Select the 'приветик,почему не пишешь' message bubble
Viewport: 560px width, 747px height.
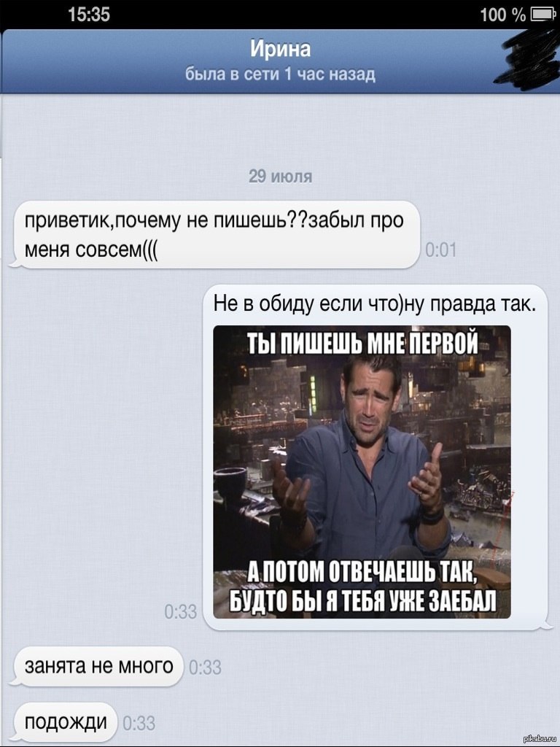[x=214, y=234]
